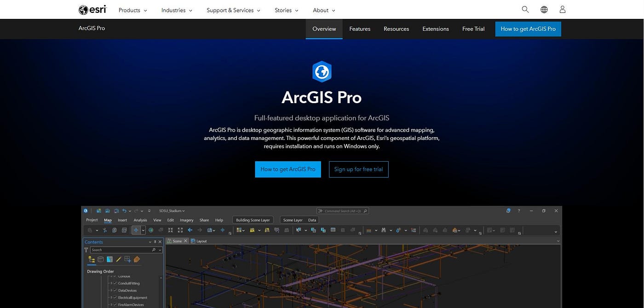Open the user account profile icon
The image size is (644, 308).
click(x=563, y=10)
